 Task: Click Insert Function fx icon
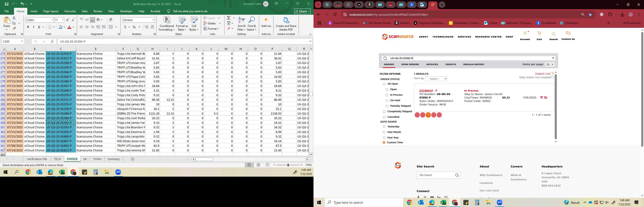coord(52,41)
